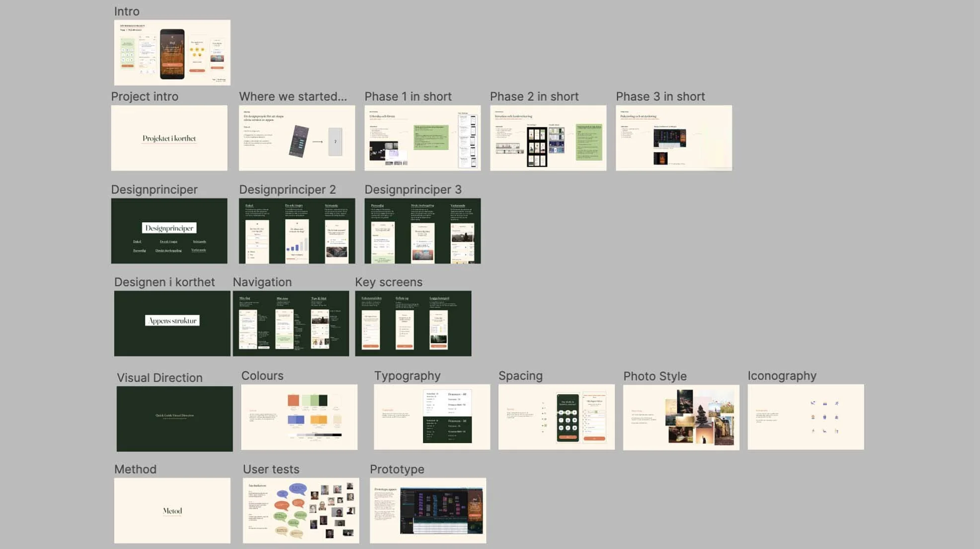Select the Typography frame label
Screen dimensions: 980x549
pyautogui.click(x=408, y=376)
